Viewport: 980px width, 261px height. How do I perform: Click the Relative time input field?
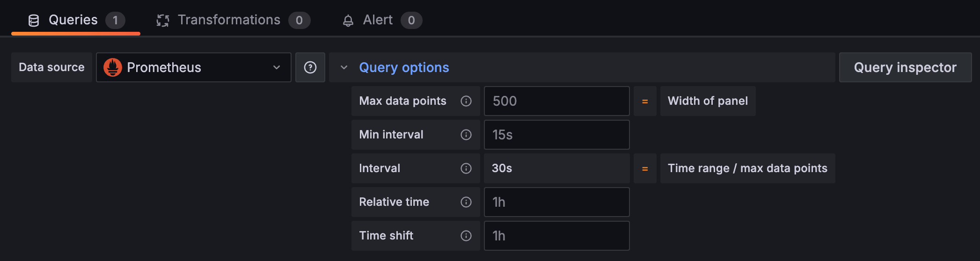[x=556, y=202]
